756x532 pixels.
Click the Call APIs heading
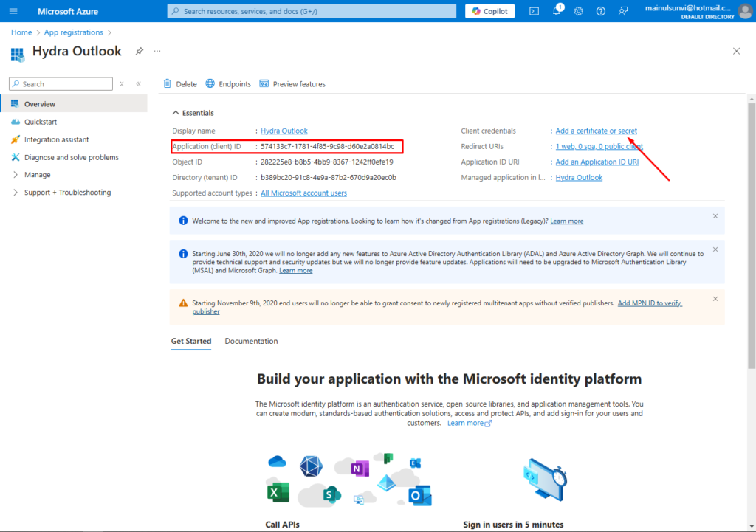(283, 525)
